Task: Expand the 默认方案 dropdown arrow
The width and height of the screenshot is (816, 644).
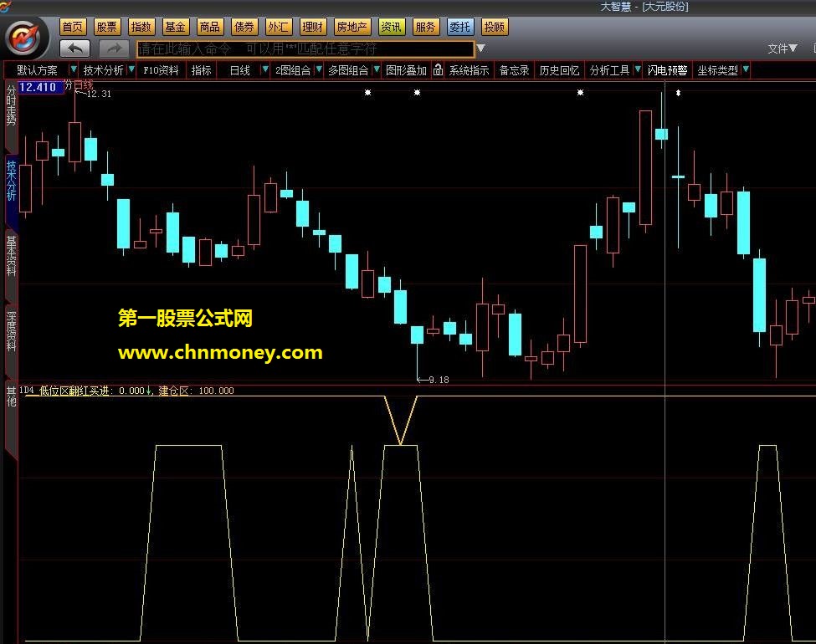Action: [74, 69]
